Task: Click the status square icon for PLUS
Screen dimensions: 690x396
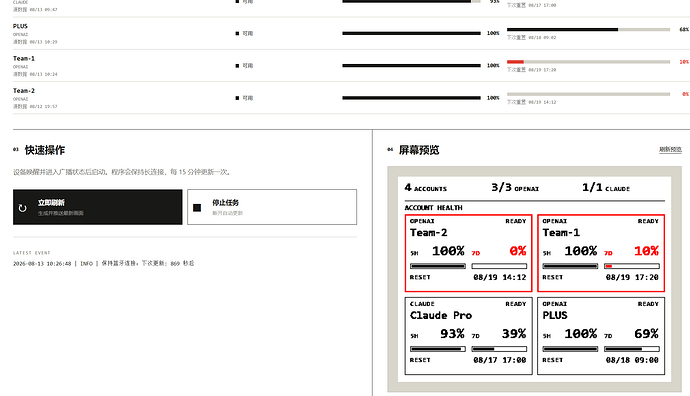Action: (x=237, y=33)
